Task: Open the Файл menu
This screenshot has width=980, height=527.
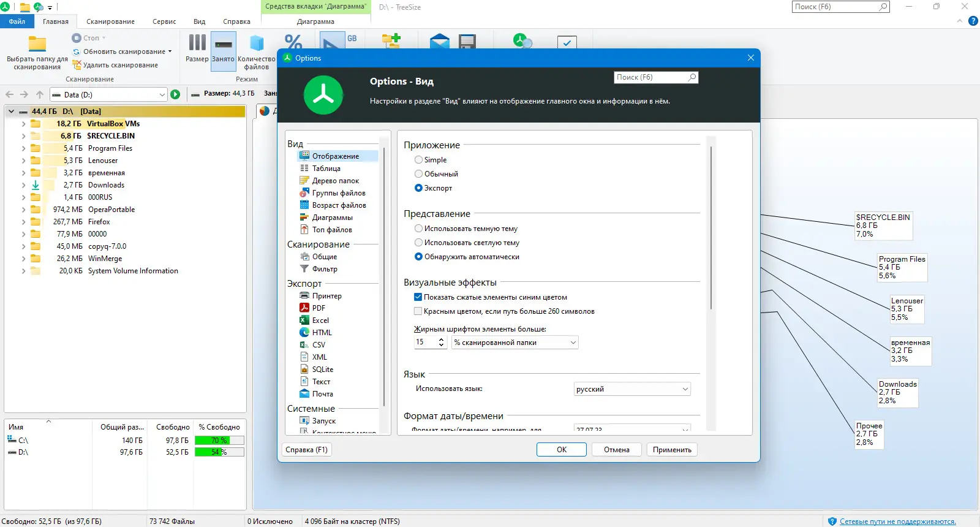Action: [x=17, y=21]
